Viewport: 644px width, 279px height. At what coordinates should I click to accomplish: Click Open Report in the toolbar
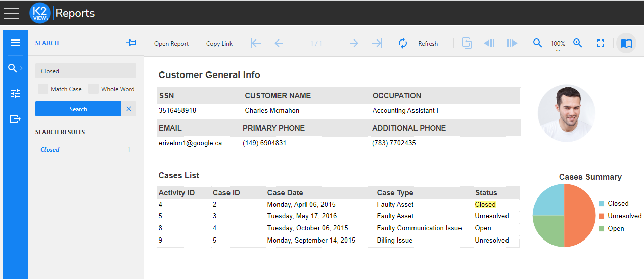[171, 44]
